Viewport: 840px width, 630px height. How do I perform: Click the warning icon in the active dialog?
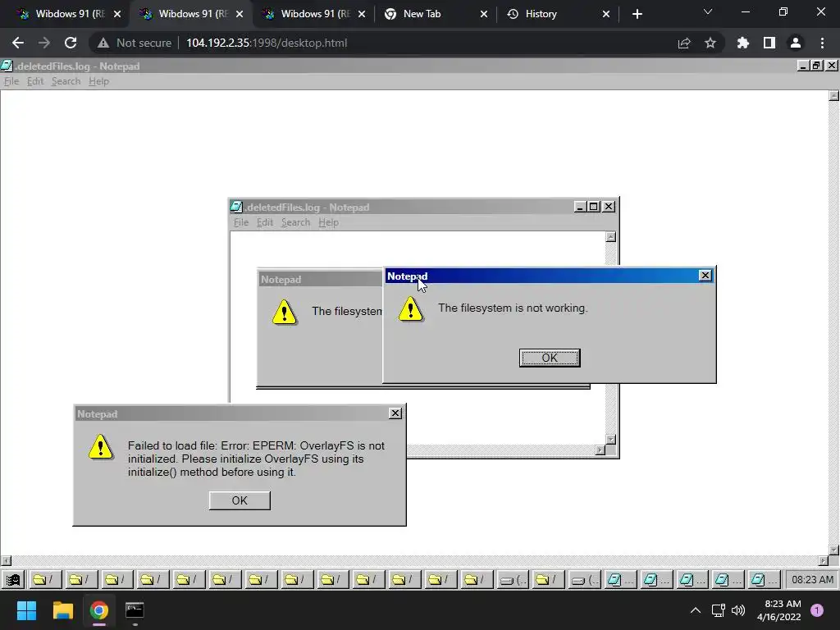[411, 309]
